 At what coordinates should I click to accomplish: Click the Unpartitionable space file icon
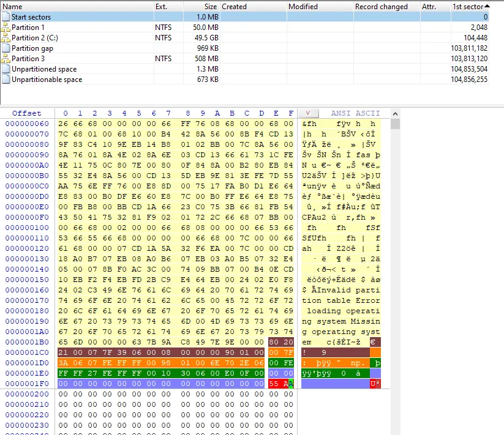coord(6,80)
